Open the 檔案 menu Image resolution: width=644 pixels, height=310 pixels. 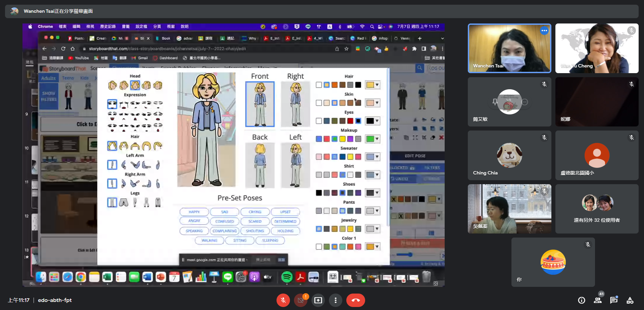tap(63, 27)
